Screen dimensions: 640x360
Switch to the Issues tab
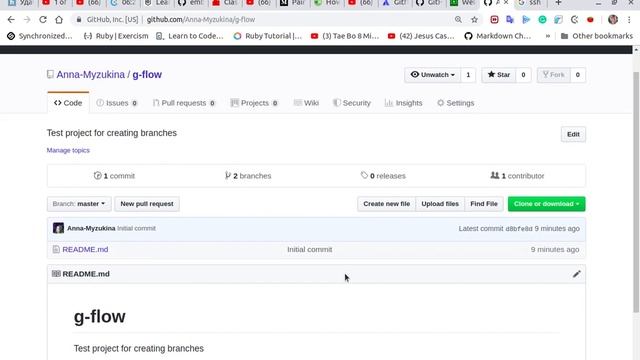point(117,103)
